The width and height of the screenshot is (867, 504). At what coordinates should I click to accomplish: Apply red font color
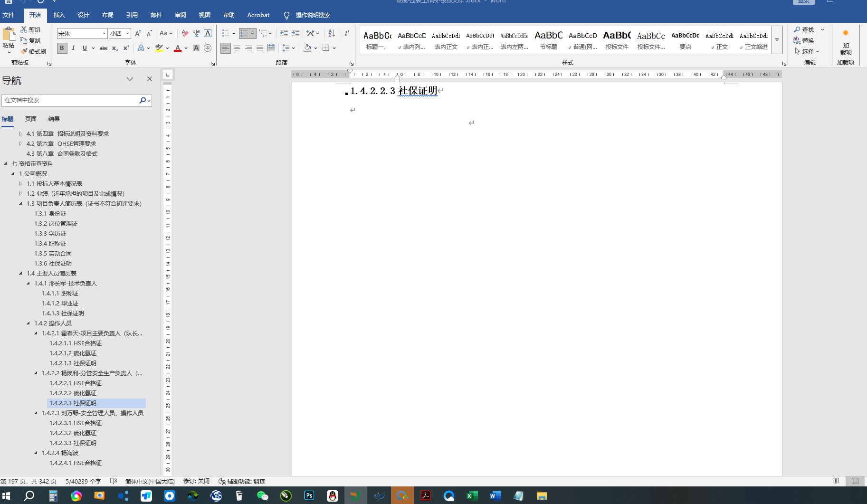178,48
